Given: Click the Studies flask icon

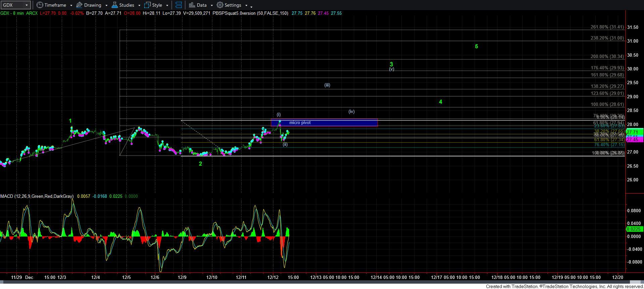Looking at the screenshot, I should [x=115, y=5].
